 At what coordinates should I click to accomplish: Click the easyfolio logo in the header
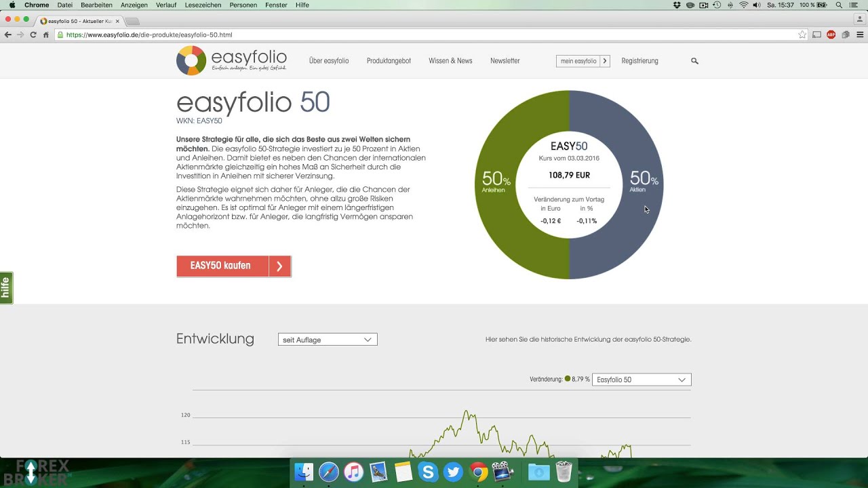pyautogui.click(x=231, y=60)
